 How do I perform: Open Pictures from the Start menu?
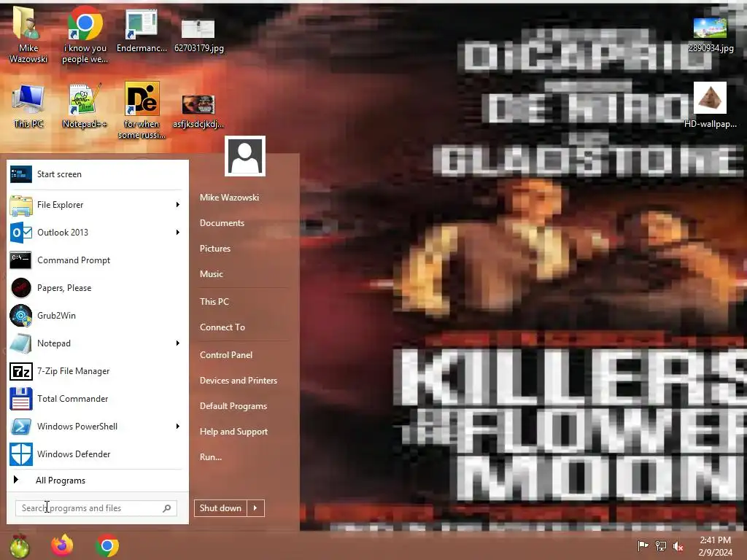pos(215,249)
